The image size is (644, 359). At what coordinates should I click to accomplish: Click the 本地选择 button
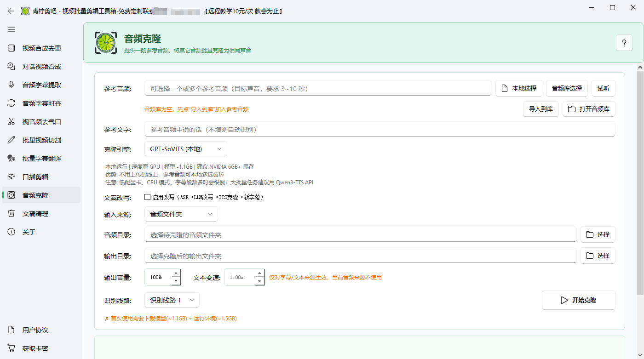(x=518, y=88)
